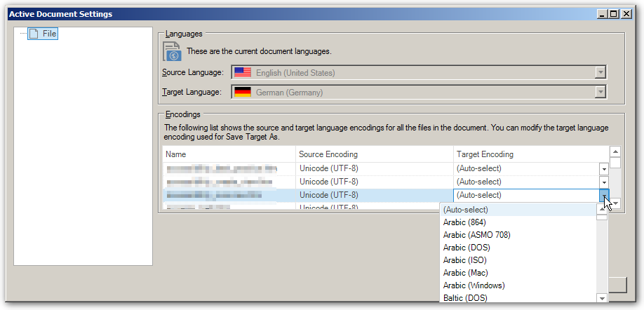Open the Target Language dropdown
The height and width of the screenshot is (310, 644).
[601, 92]
